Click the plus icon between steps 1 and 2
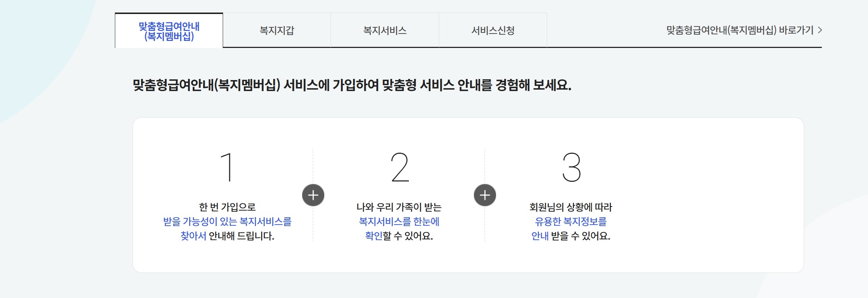 (313, 195)
